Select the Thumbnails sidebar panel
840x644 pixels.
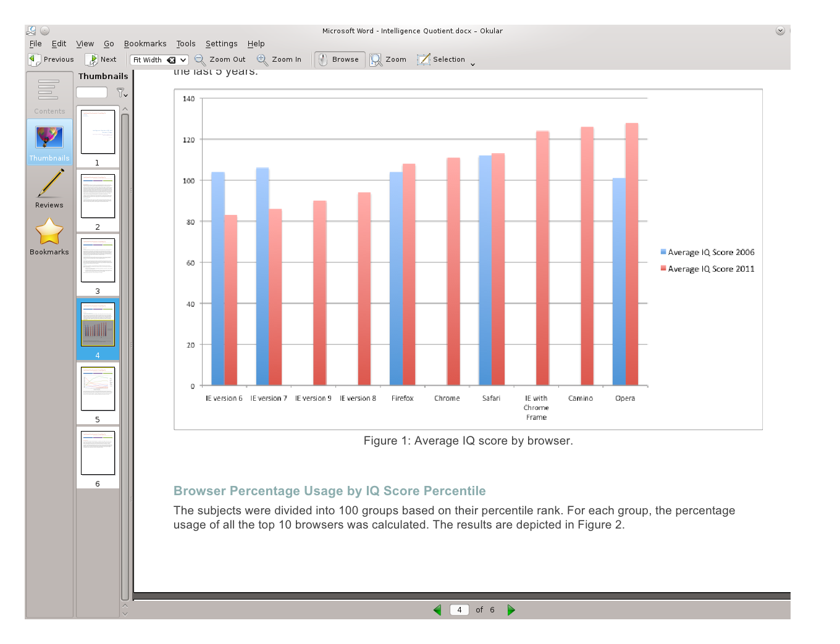tap(49, 142)
